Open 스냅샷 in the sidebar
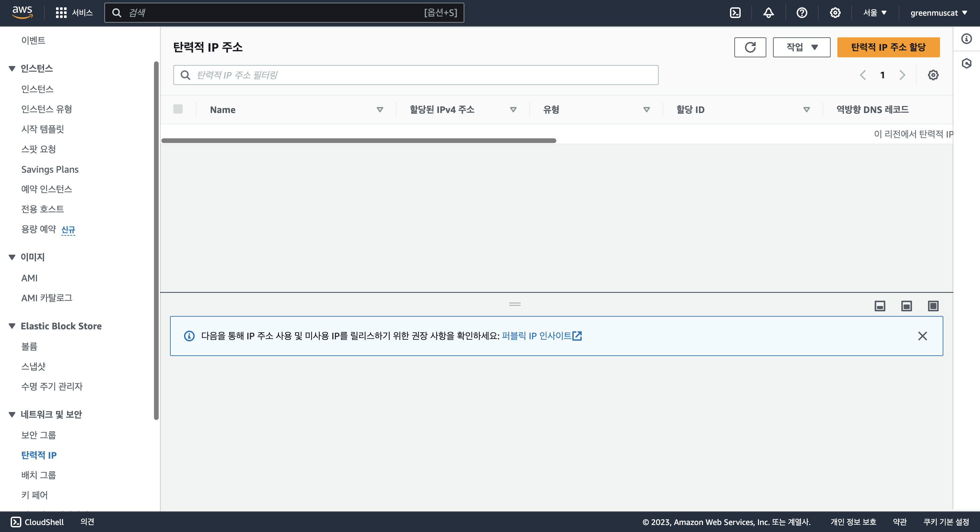Image resolution: width=980 pixels, height=532 pixels. (x=33, y=366)
